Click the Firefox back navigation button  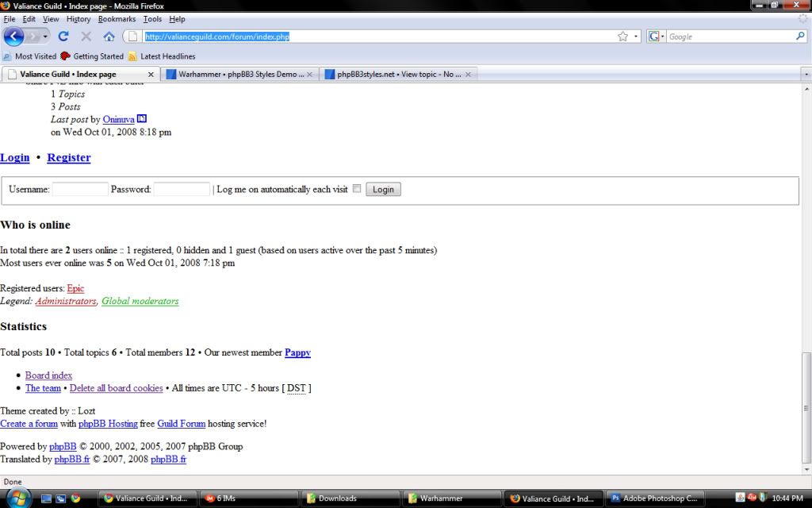tap(15, 37)
